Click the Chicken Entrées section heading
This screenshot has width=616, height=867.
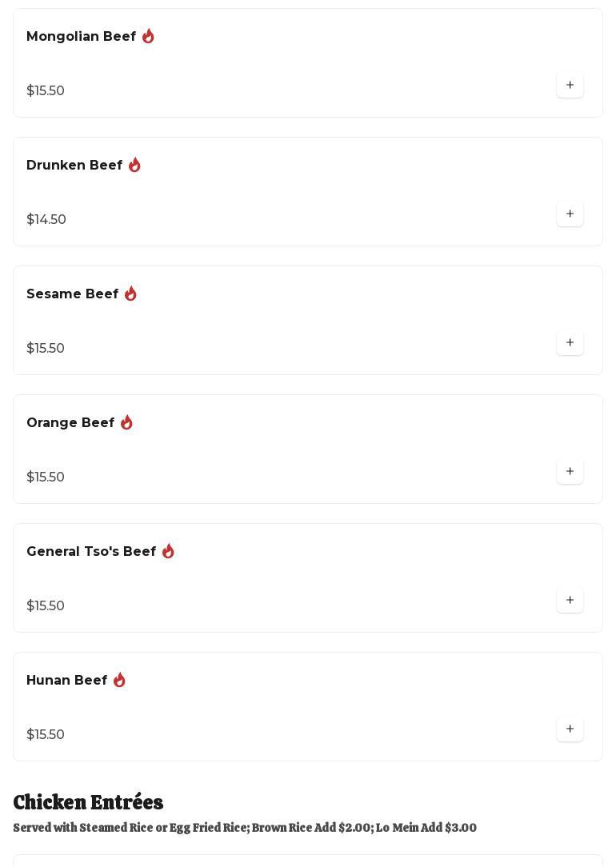pyautogui.click(x=88, y=802)
